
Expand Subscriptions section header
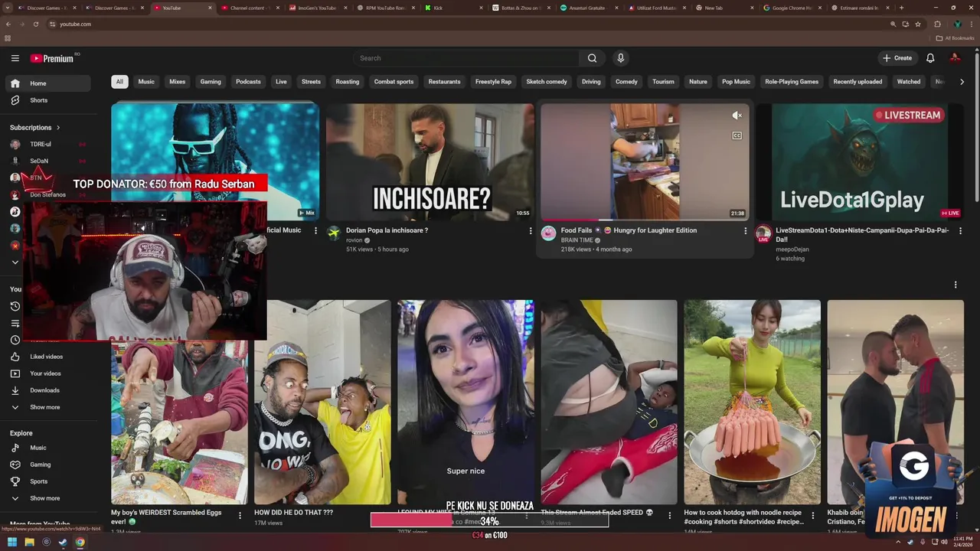click(35, 128)
